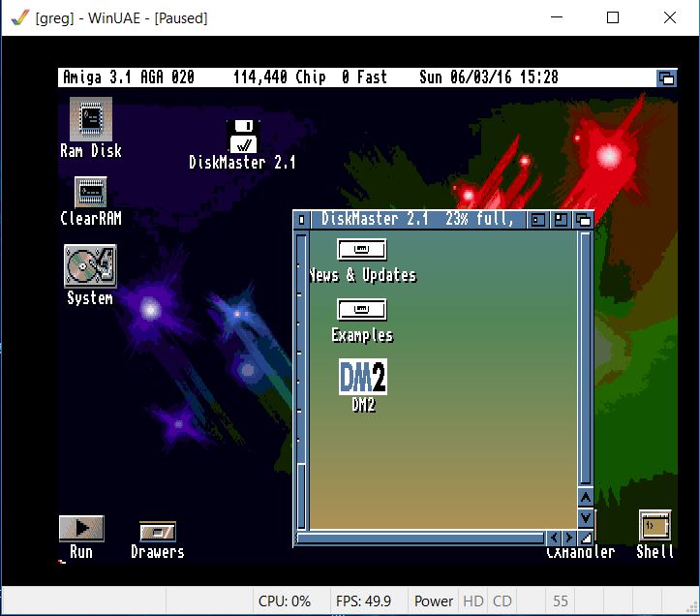Click the Amiga 3.1 Workbench title bar
700x616 pixels.
[x=357, y=77]
